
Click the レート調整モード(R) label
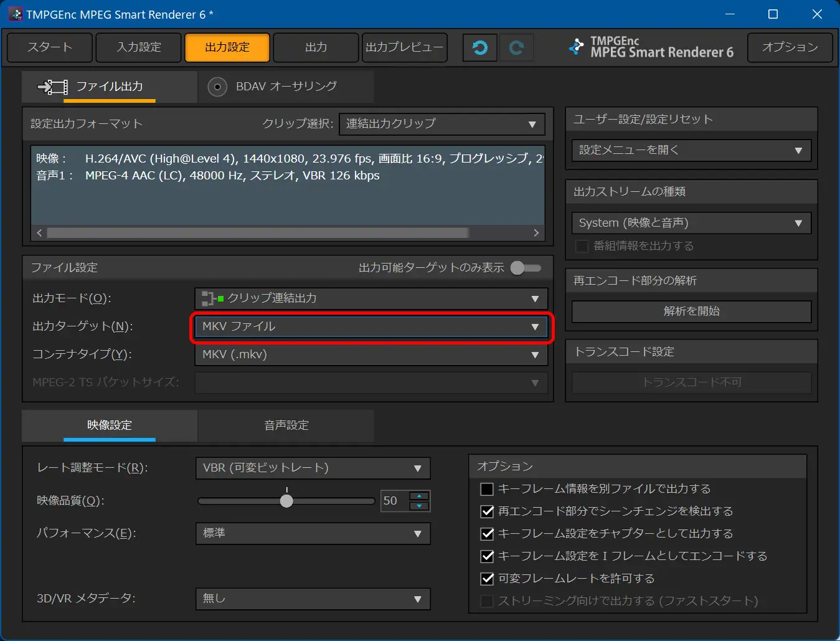[92, 468]
